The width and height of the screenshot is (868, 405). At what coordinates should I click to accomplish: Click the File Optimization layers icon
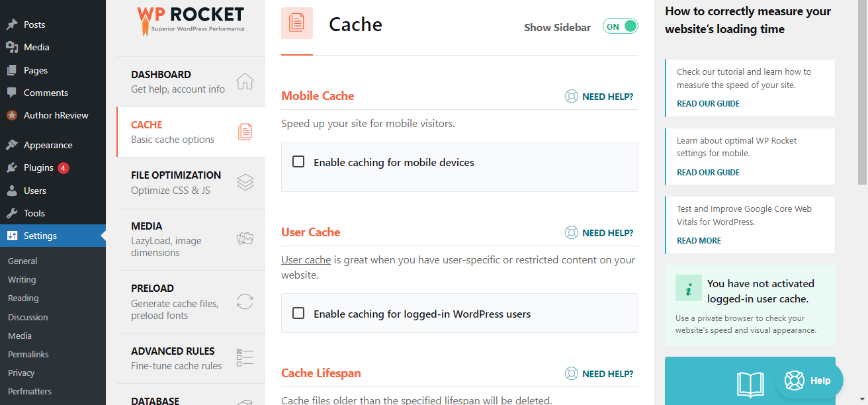point(245,182)
